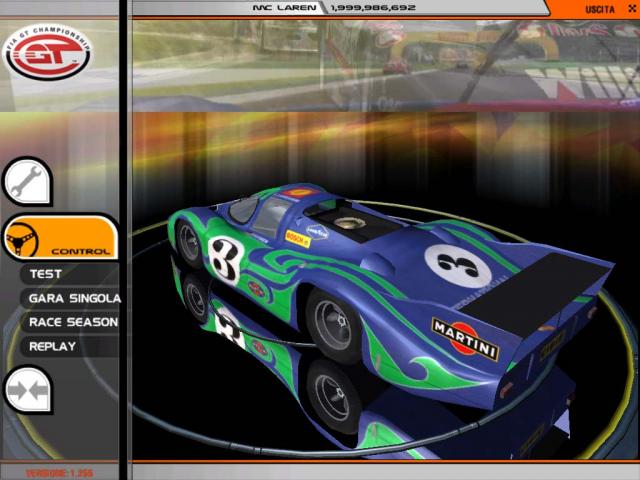Screen dimensions: 640x480
Task: Click the 1,999,986,692 credits value
Action: [x=373, y=8]
